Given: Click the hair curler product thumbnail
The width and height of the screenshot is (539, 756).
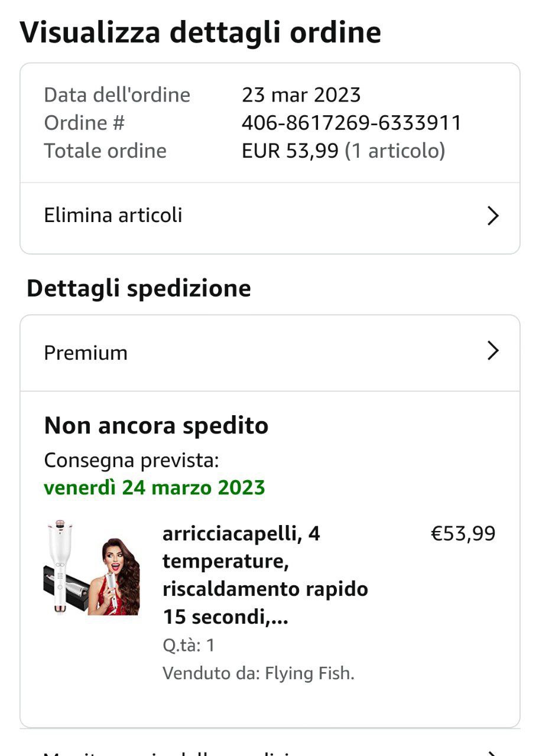Looking at the screenshot, I should tap(92, 568).
